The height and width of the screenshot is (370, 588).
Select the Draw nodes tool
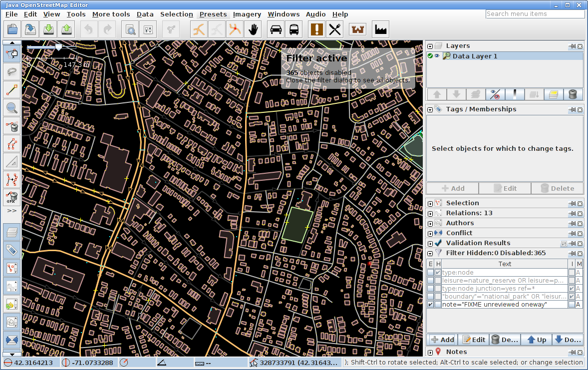[12, 90]
